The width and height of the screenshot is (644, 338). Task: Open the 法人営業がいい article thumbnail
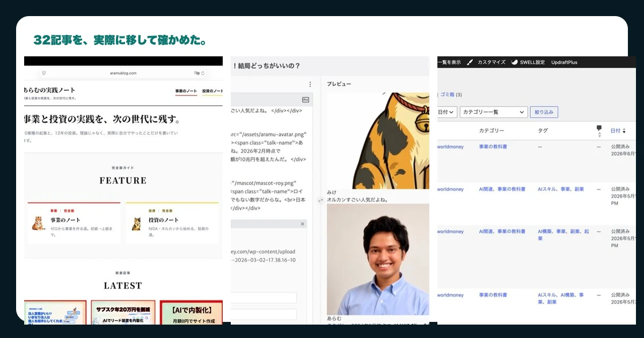(55, 313)
